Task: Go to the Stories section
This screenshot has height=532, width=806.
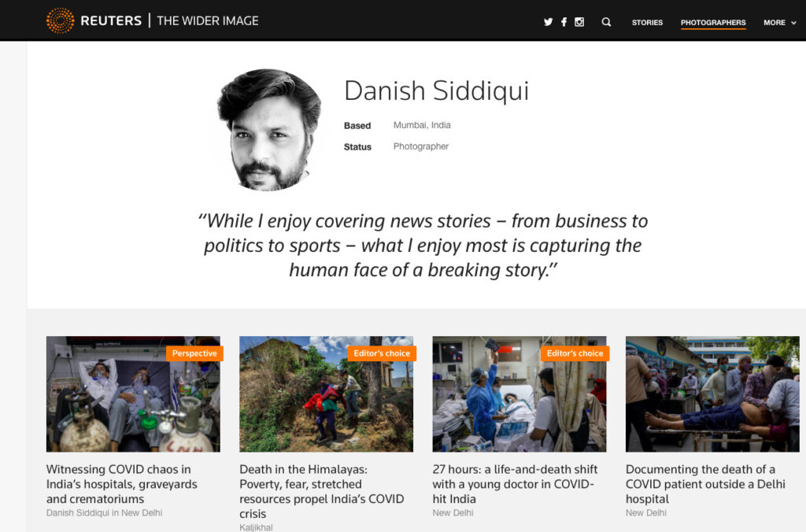Action: (x=647, y=23)
